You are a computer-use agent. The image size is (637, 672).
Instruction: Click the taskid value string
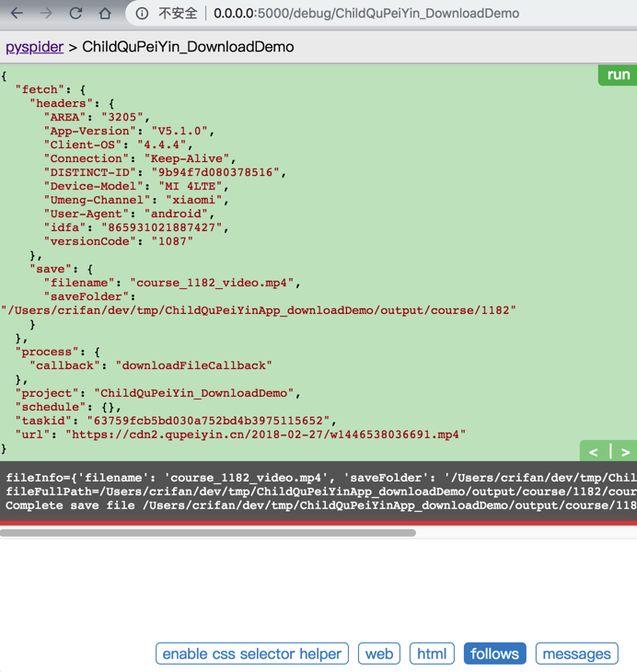(x=208, y=421)
